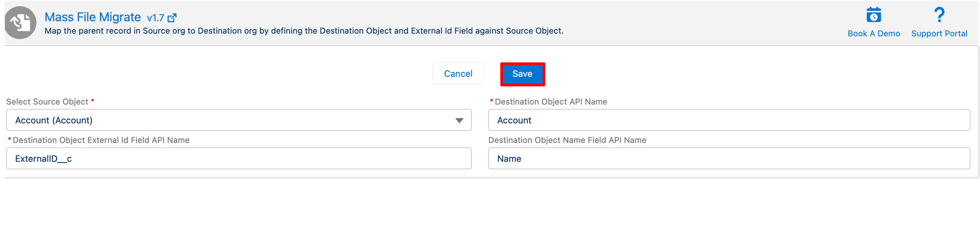The image size is (980, 231).
Task: Click the Support Portal question mark icon
Action: coord(939,15)
